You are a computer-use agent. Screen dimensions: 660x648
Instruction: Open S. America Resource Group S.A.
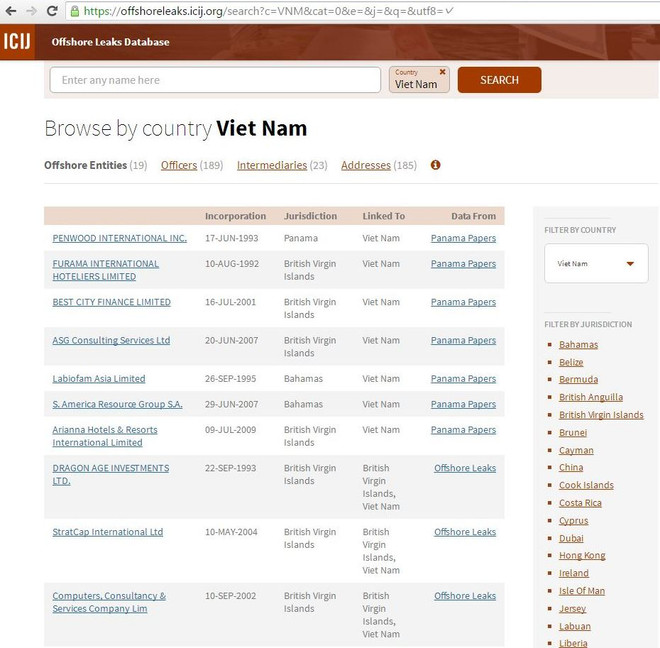[x=117, y=404]
